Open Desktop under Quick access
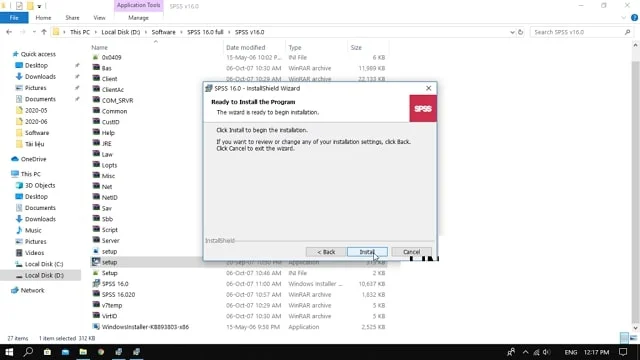640x360 pixels. tap(36, 65)
